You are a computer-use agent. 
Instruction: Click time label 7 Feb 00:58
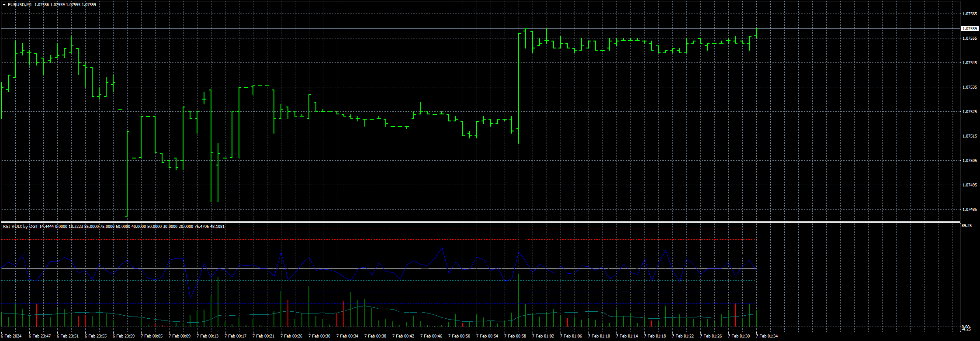point(515,336)
